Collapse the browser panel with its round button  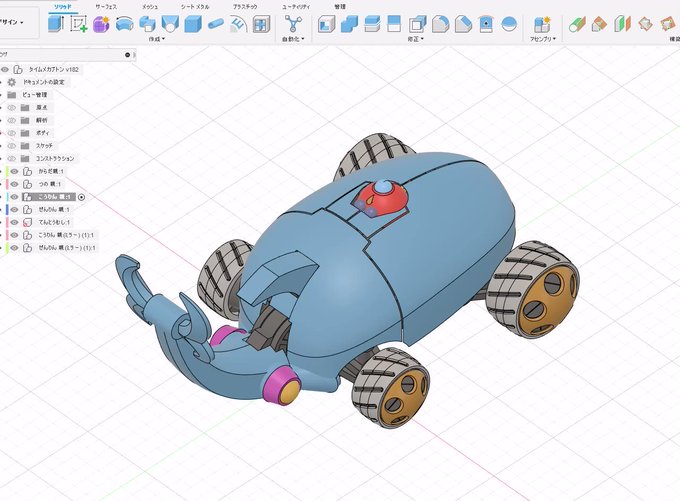pos(128,55)
